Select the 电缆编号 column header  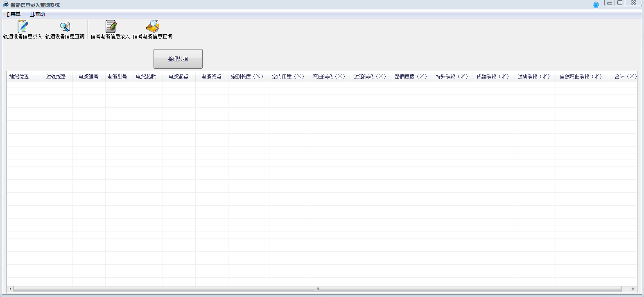(x=88, y=76)
